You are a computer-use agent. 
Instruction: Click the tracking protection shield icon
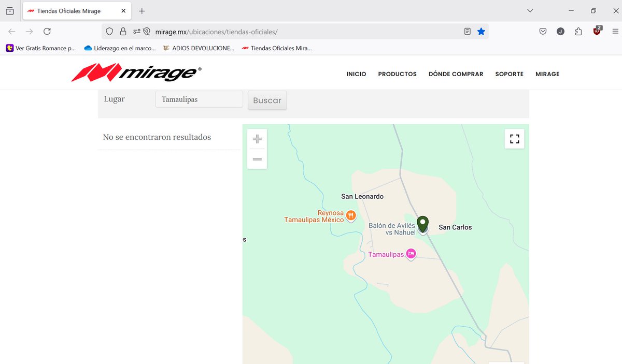coord(109,32)
